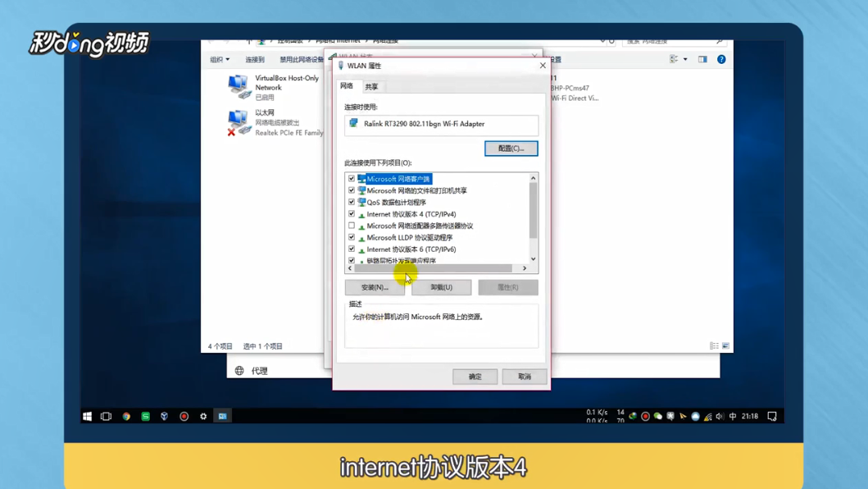
Task: Open the red recorder app on taskbar
Action: pos(184,416)
